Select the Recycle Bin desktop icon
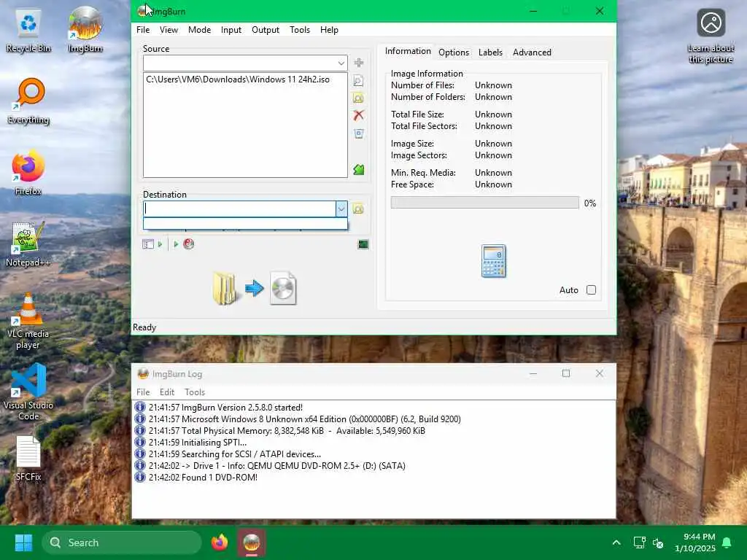The height and width of the screenshot is (560, 747). [28, 31]
